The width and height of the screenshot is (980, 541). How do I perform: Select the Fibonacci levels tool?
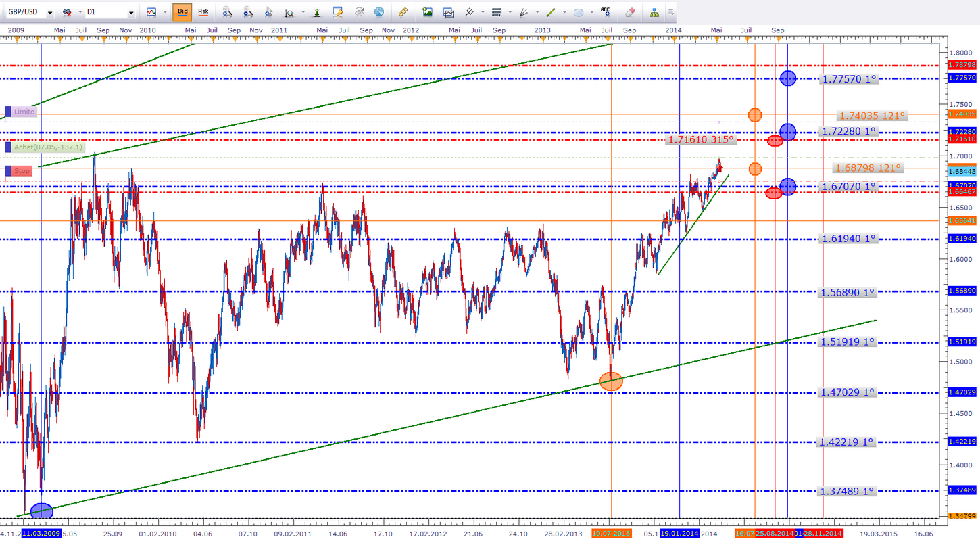pyautogui.click(x=497, y=12)
